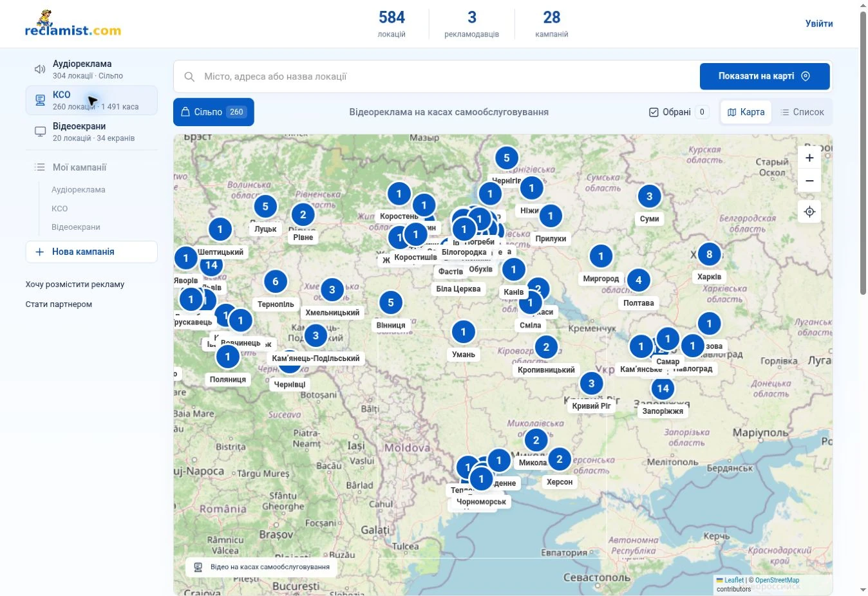This screenshot has height=596, width=868.
Task: Click the Показати на карті button
Action: pyautogui.click(x=764, y=76)
